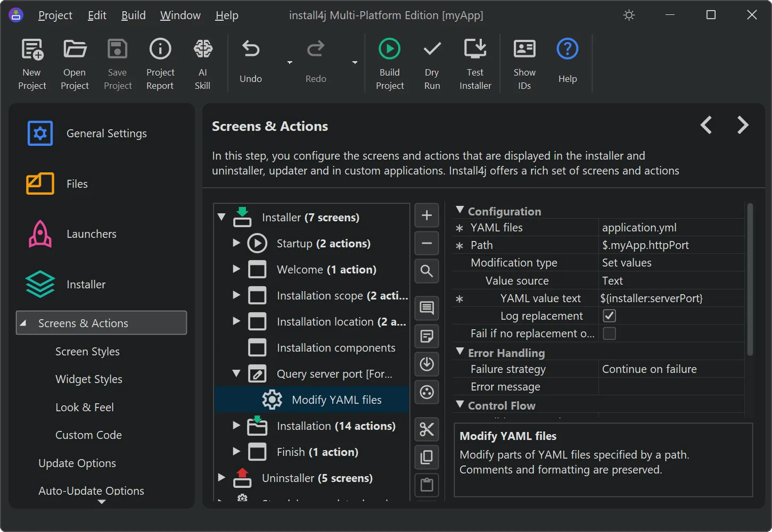This screenshot has width=772, height=532.
Task: Go to the previous step arrow
Action: (706, 125)
